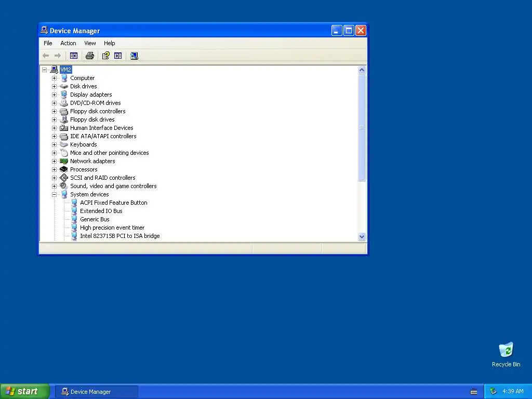532x399 pixels.
Task: Click the Processors category icon
Action: [x=64, y=169]
